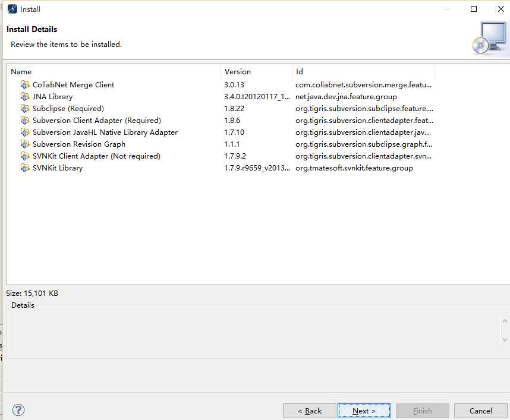The height and width of the screenshot is (420, 510).
Task: Click version 1.1.1 cell
Action: click(x=232, y=144)
